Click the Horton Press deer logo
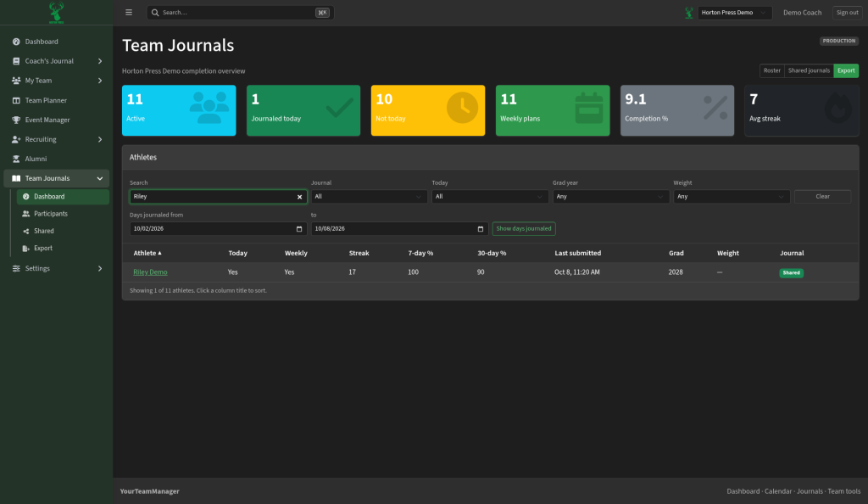This screenshot has width=868, height=504. [x=57, y=12]
